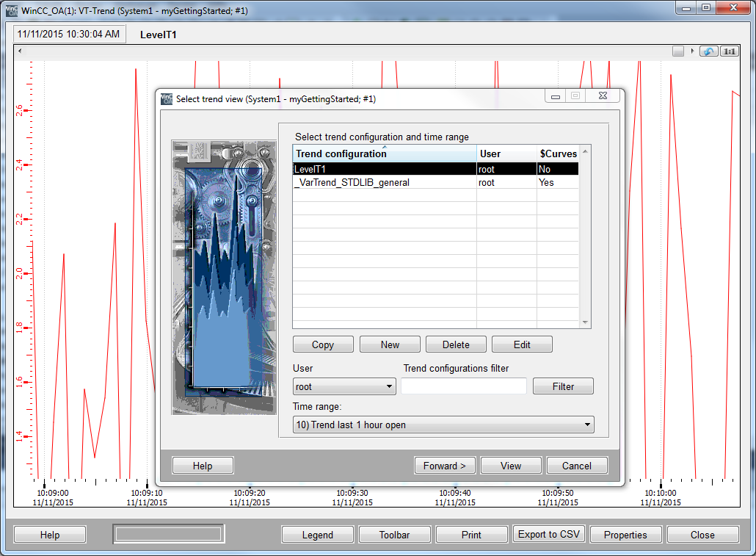Minimize the Select trend view dialog
The image size is (756, 556).
(x=556, y=95)
